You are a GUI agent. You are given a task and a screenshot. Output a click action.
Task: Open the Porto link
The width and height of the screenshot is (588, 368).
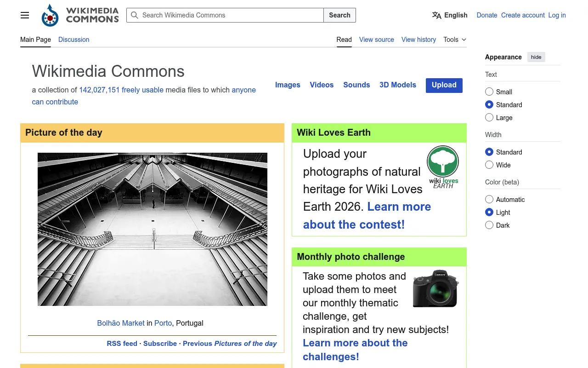point(163,323)
